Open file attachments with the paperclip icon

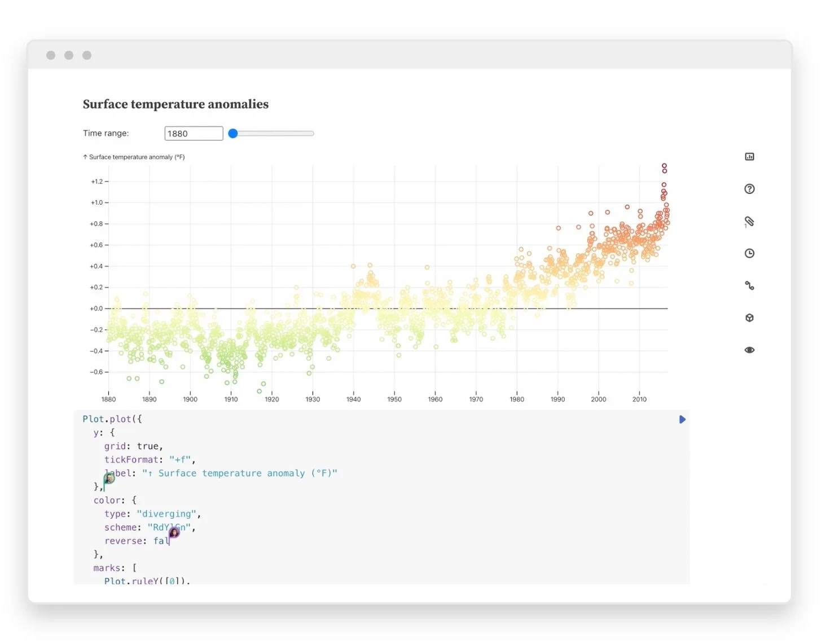(749, 222)
